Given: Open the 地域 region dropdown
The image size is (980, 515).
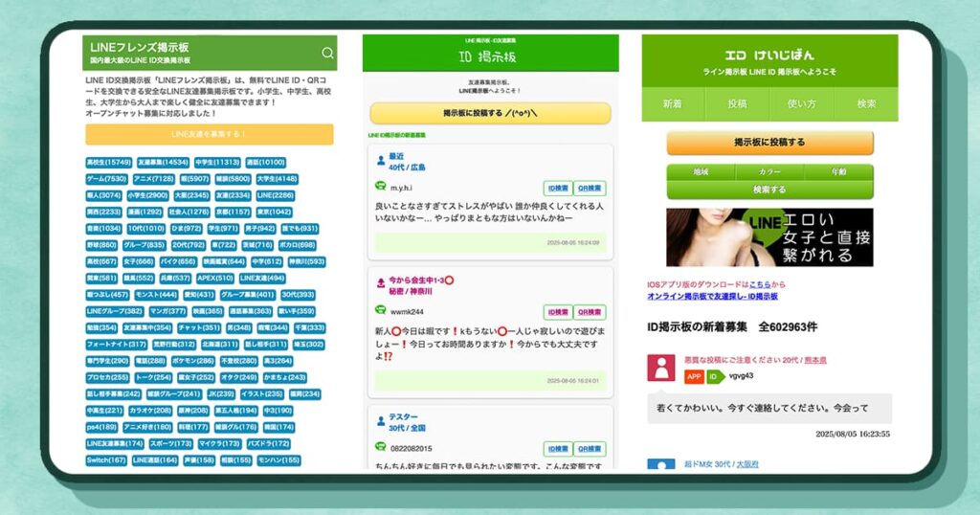Looking at the screenshot, I should tap(701, 172).
